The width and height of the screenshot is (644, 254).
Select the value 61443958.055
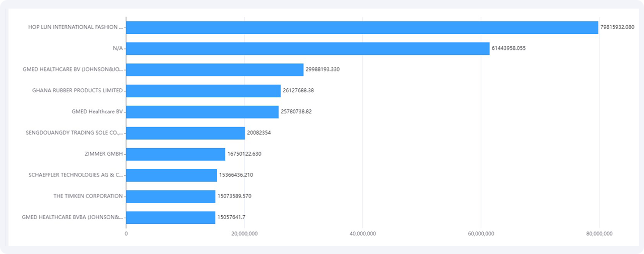click(508, 48)
